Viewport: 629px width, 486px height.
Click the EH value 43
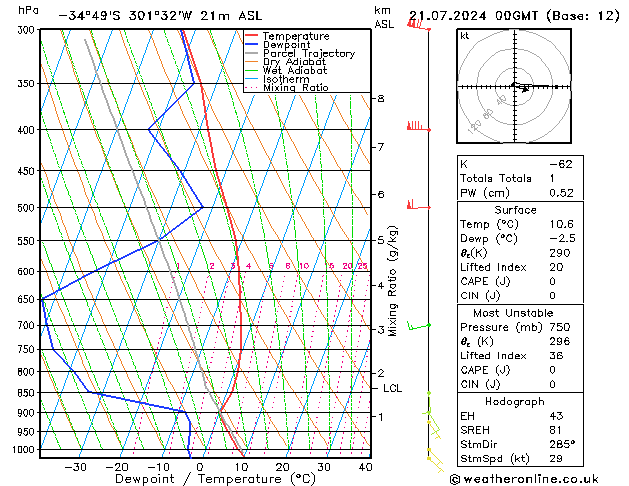click(x=556, y=416)
